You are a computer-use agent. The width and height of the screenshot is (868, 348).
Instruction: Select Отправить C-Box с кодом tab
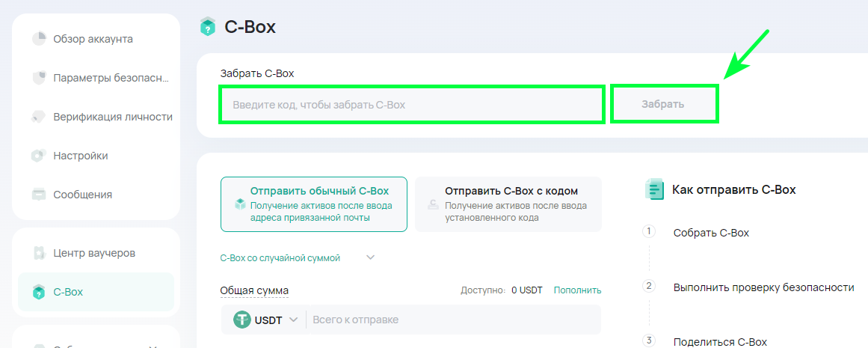click(508, 204)
